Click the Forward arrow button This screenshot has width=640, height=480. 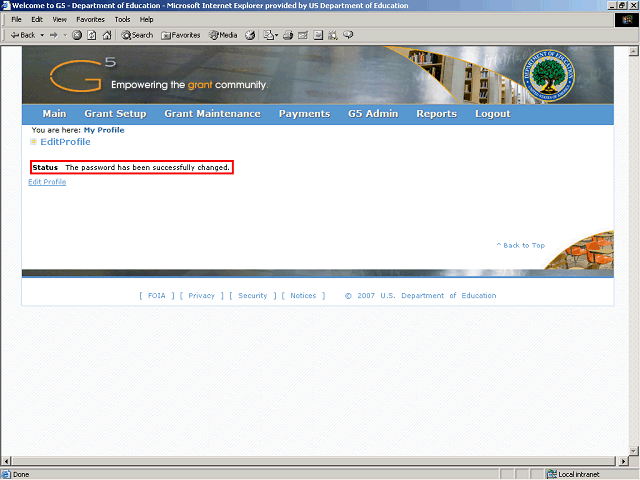(54, 36)
